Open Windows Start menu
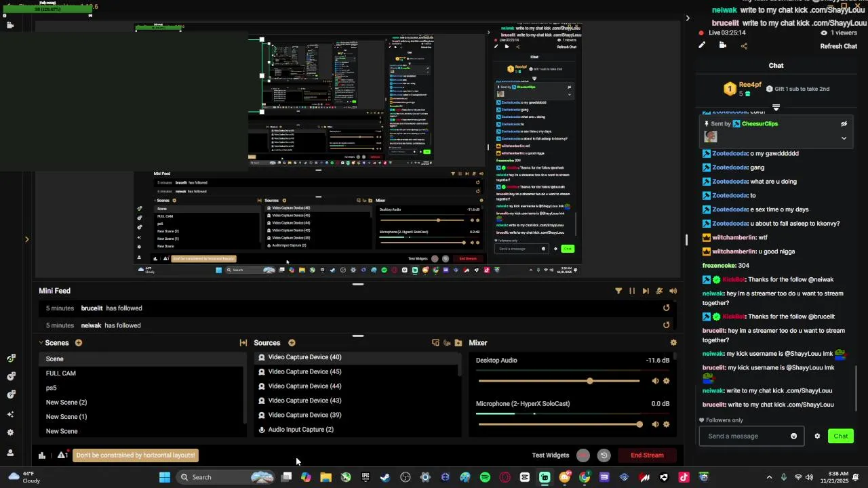This screenshot has height=488, width=868. 165,477
